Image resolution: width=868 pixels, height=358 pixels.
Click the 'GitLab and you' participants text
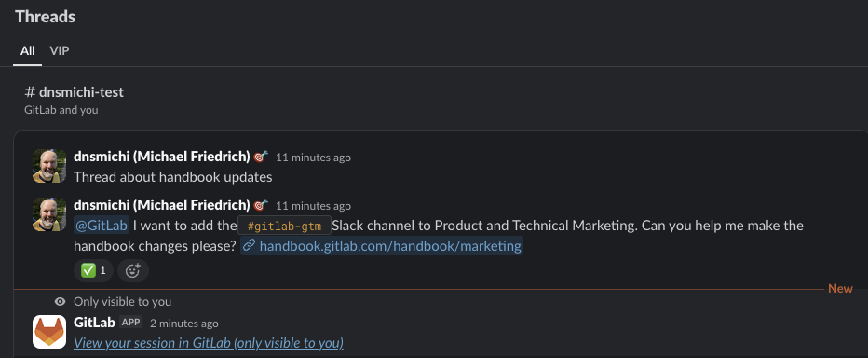tap(61, 110)
